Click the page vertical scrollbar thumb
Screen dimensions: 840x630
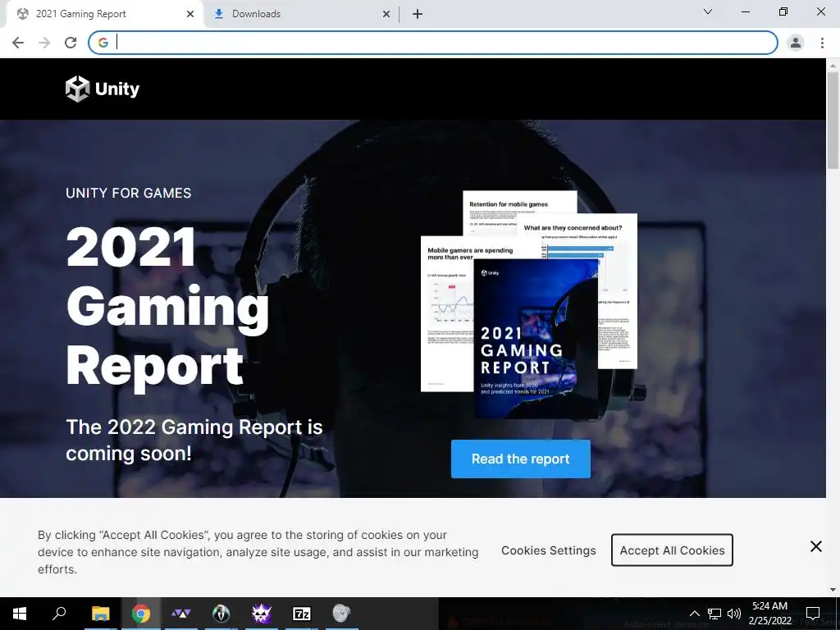pos(833,121)
